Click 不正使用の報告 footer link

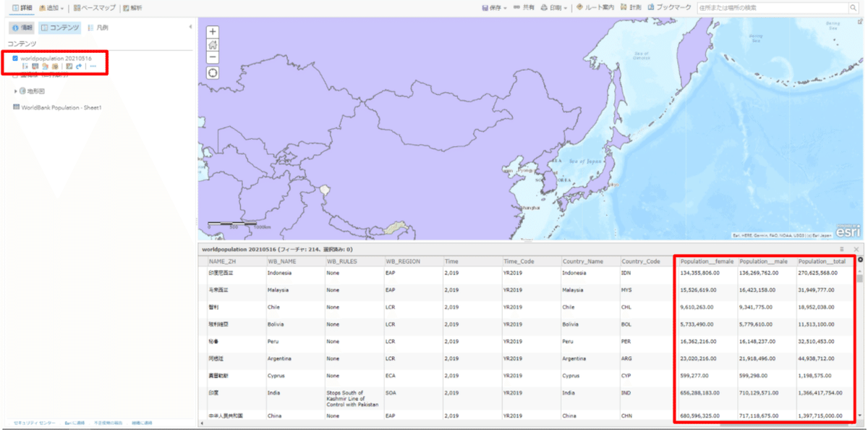pyautogui.click(x=108, y=422)
